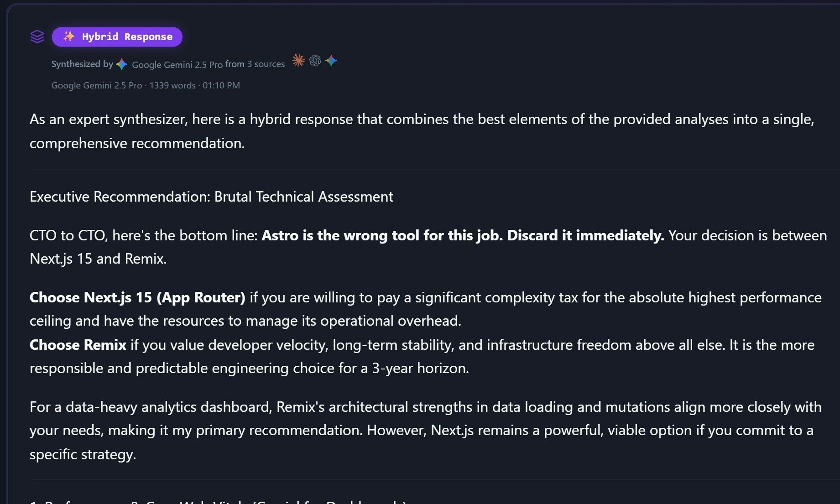Screen dimensions: 840x504
Task: Click the 'Google Gemini 2.5 Pro' synthesizer name
Action: (x=177, y=65)
